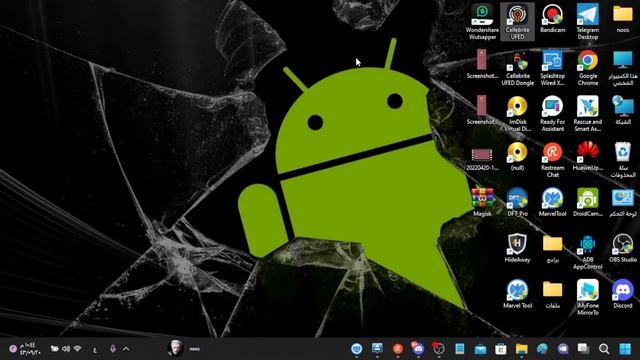Open Cellebrite UFED Dongle shortcut
This screenshot has height=360, width=640.
[x=517, y=68]
